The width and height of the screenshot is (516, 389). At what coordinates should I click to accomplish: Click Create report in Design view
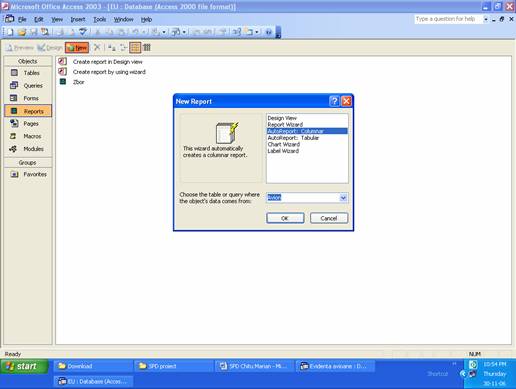[x=107, y=62]
